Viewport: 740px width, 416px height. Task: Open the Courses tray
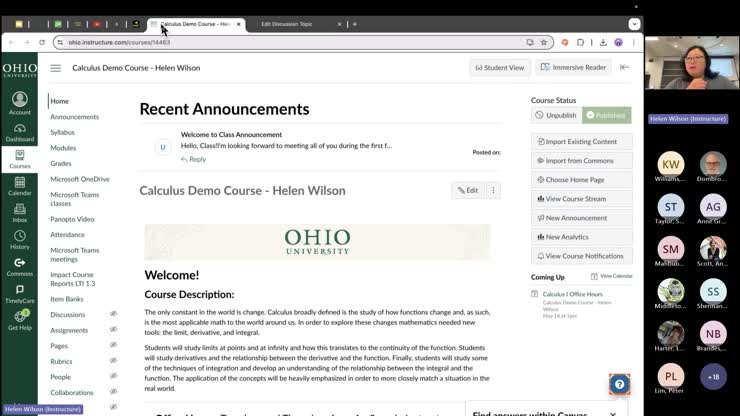[x=19, y=160]
